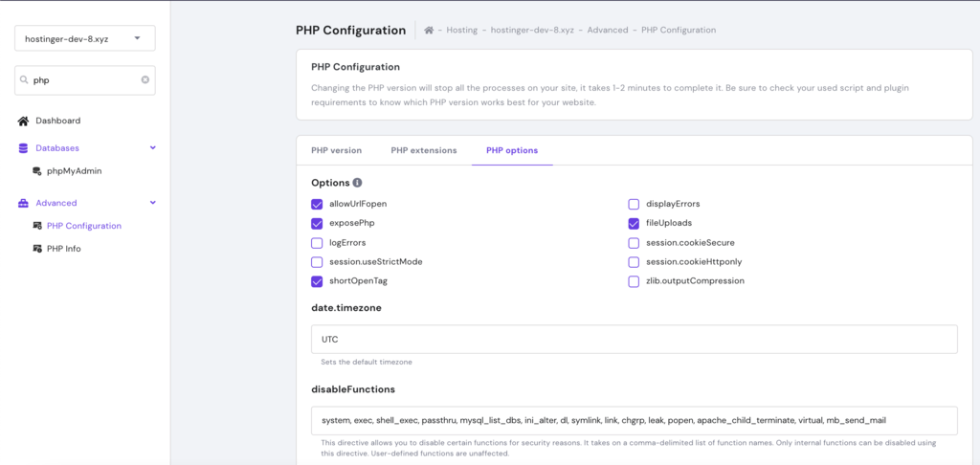This screenshot has width=980, height=465.
Task: Switch to the PHP extensions tab
Action: pos(424,150)
